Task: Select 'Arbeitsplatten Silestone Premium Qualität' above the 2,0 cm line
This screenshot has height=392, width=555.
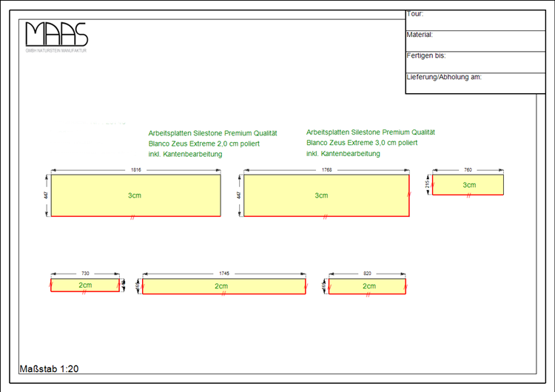Action: [x=212, y=133]
